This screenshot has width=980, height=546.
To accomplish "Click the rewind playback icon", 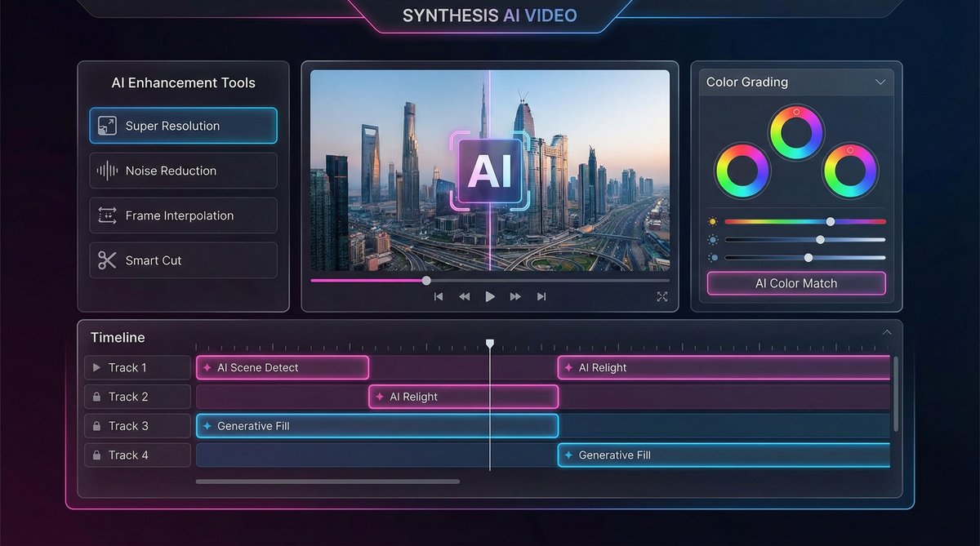I will pyautogui.click(x=464, y=297).
